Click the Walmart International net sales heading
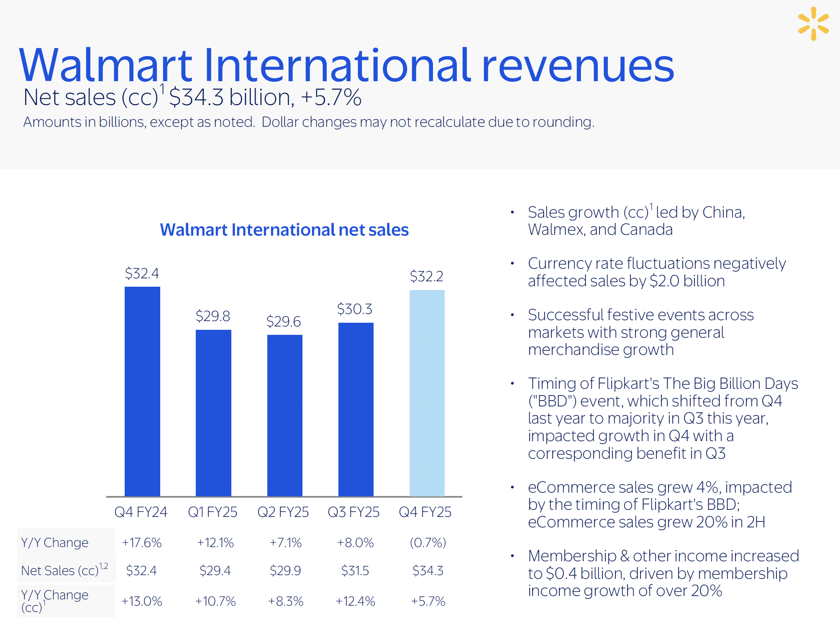 tap(284, 230)
